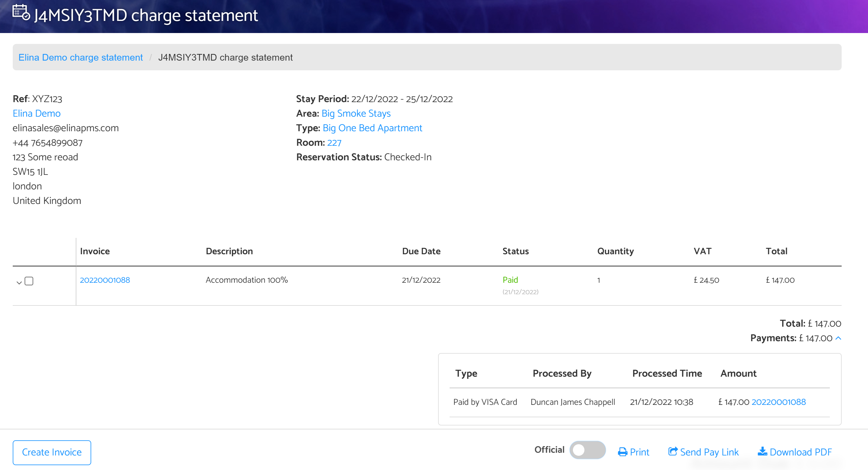Click the paid date (21/12/2022) under Paid

pos(520,292)
